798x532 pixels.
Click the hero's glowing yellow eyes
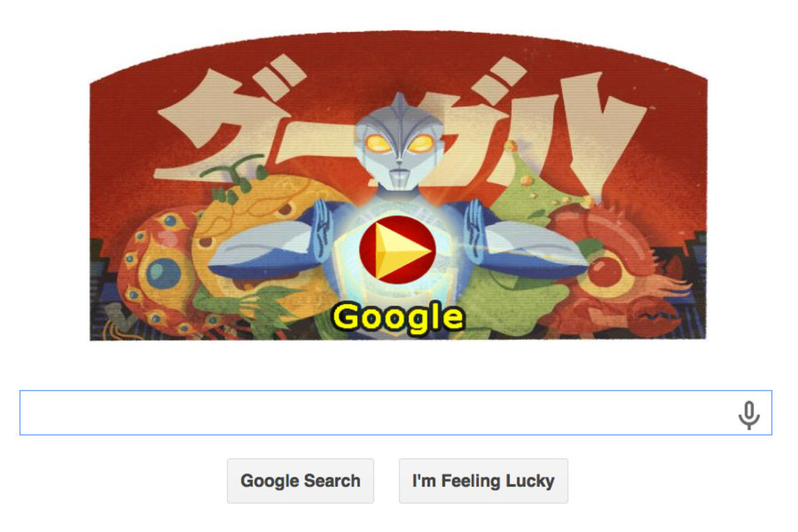[x=398, y=142]
